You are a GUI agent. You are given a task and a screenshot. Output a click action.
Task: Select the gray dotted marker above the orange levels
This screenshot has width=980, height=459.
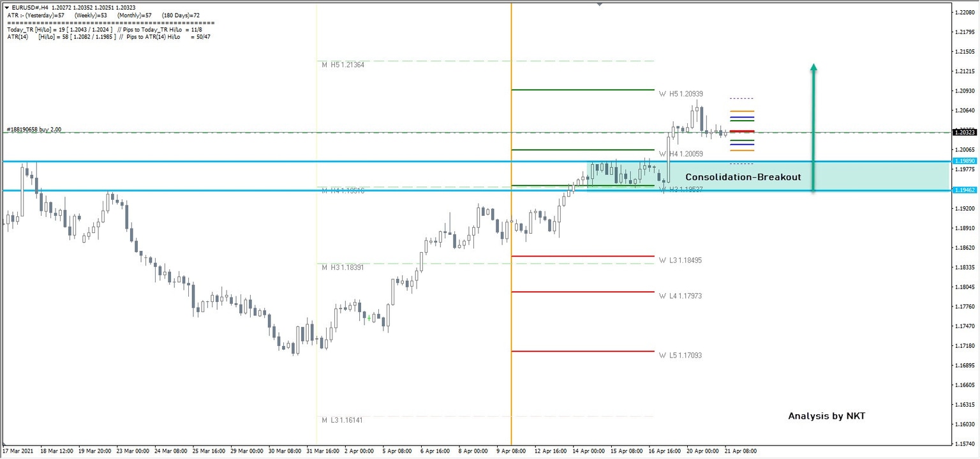coord(742,98)
